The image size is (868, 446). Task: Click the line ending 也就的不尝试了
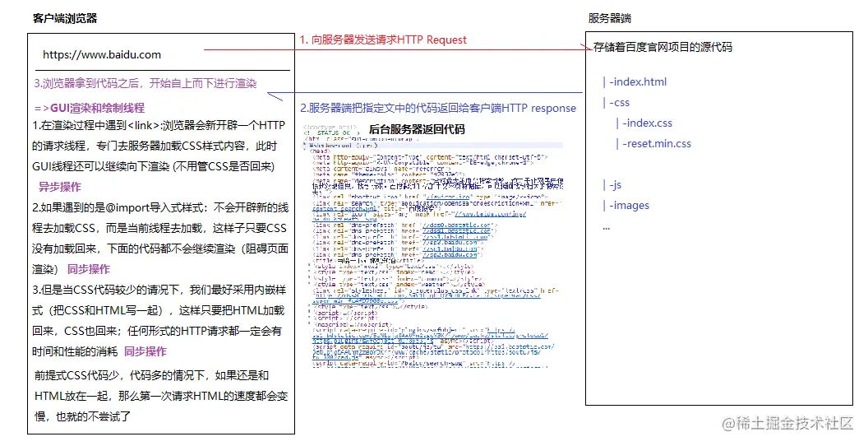pyautogui.click(x=82, y=416)
